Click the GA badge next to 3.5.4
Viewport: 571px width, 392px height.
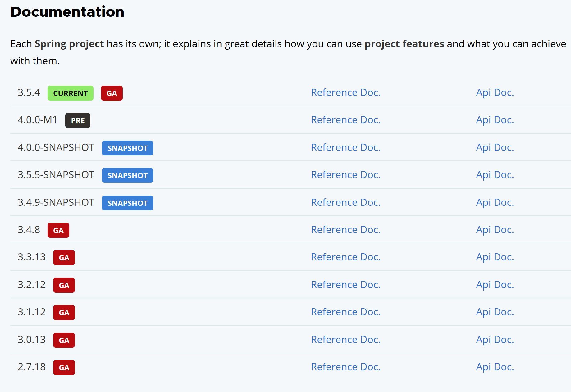click(112, 93)
